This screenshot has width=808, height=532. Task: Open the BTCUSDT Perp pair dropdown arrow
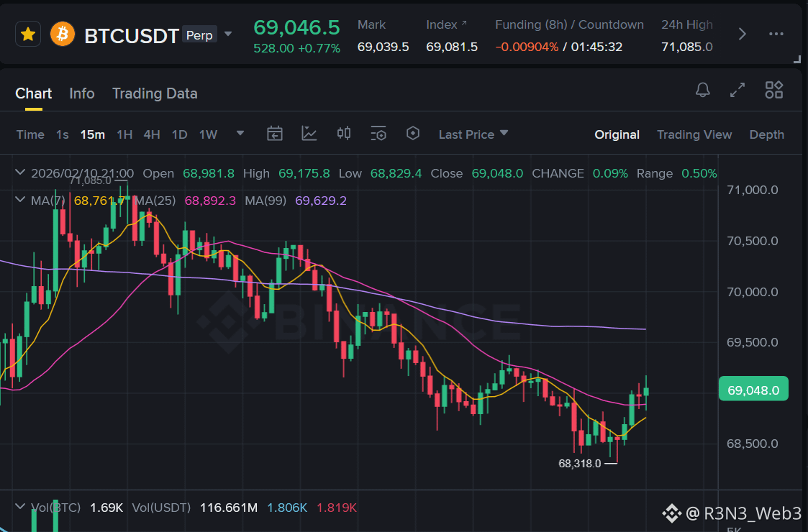coord(228,35)
